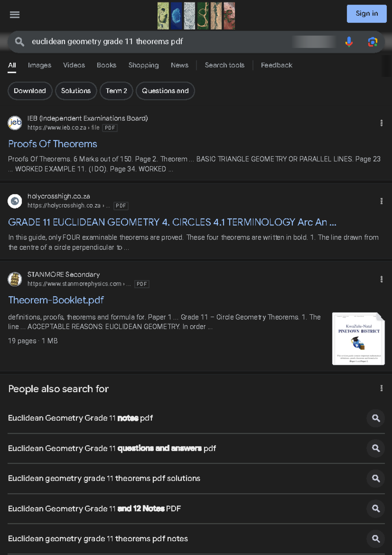Click the voice search microphone icon

(349, 42)
